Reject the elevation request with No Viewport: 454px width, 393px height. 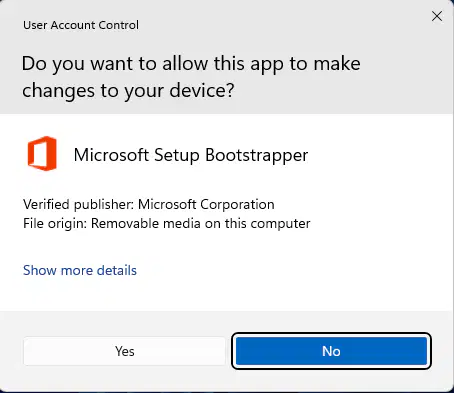(x=331, y=351)
